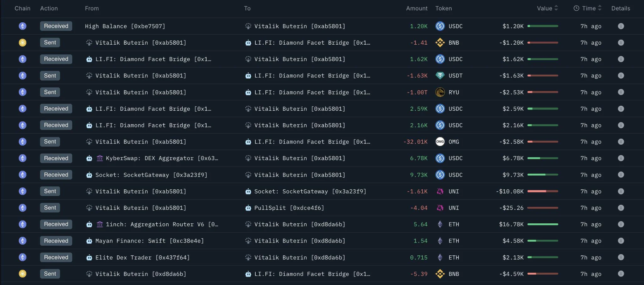The height and width of the screenshot is (285, 644).
Task: Click the OMG token icon
Action: pos(440,142)
